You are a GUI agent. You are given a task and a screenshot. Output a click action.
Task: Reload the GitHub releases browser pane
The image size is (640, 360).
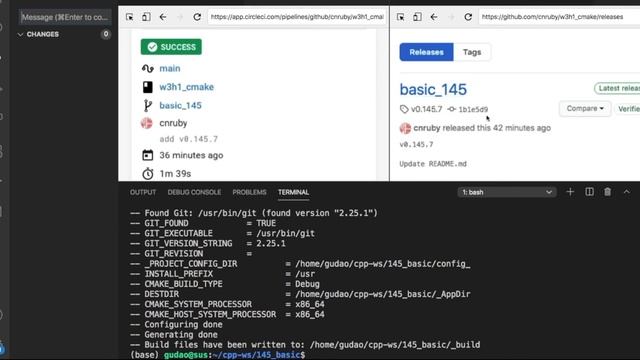[468, 17]
